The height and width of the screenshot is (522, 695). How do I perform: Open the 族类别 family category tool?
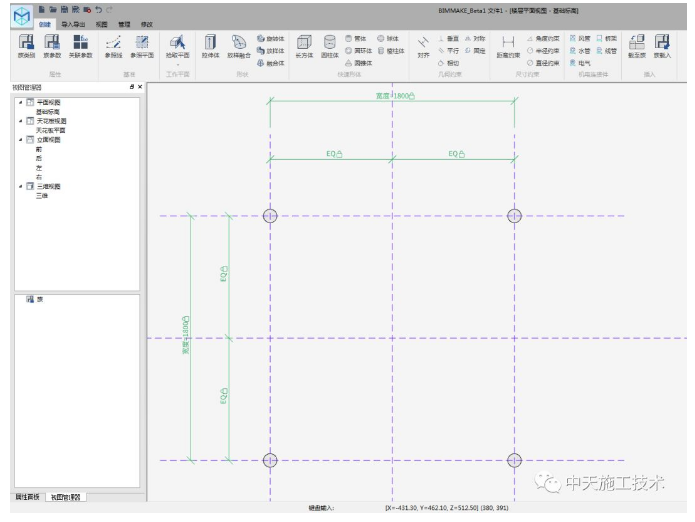[26, 47]
